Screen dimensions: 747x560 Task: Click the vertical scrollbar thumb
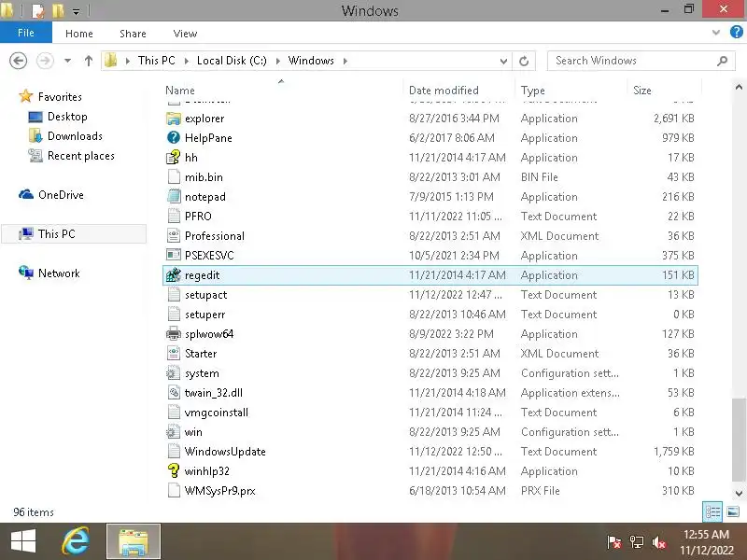click(x=739, y=440)
